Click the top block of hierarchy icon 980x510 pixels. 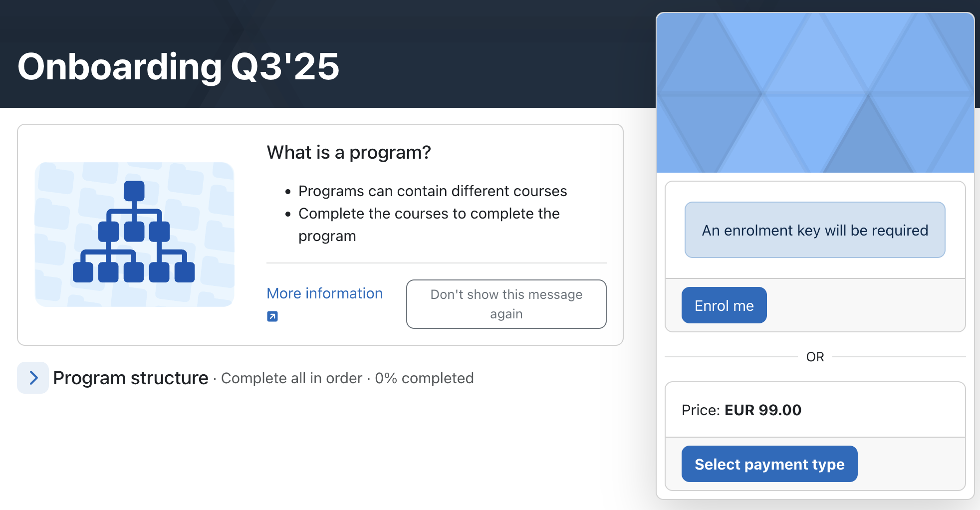click(134, 191)
